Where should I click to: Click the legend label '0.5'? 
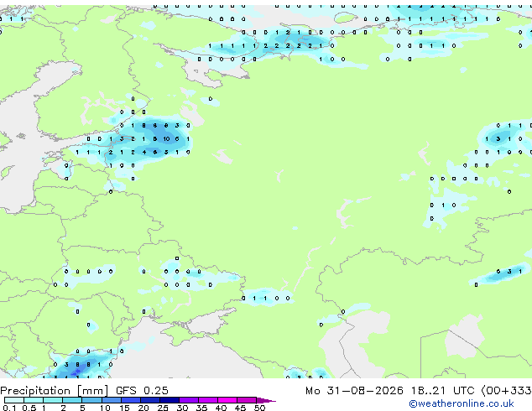tap(29, 408)
